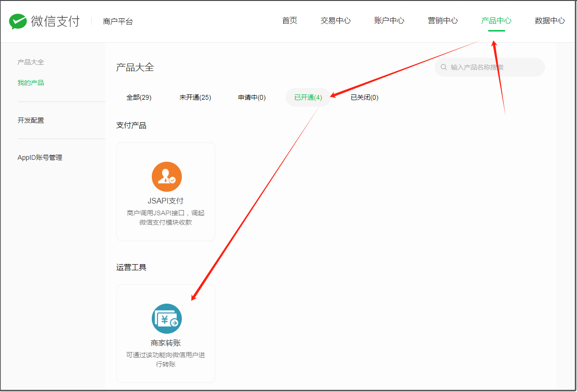Open the orange JSAPI支付 product icon

pos(166,177)
